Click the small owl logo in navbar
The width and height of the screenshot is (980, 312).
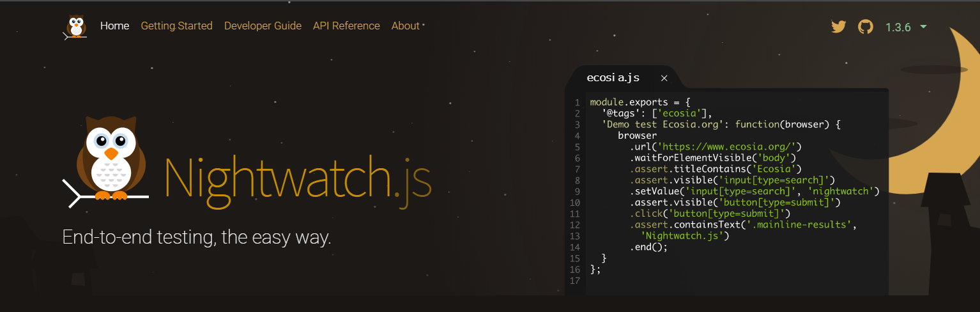pyautogui.click(x=76, y=27)
